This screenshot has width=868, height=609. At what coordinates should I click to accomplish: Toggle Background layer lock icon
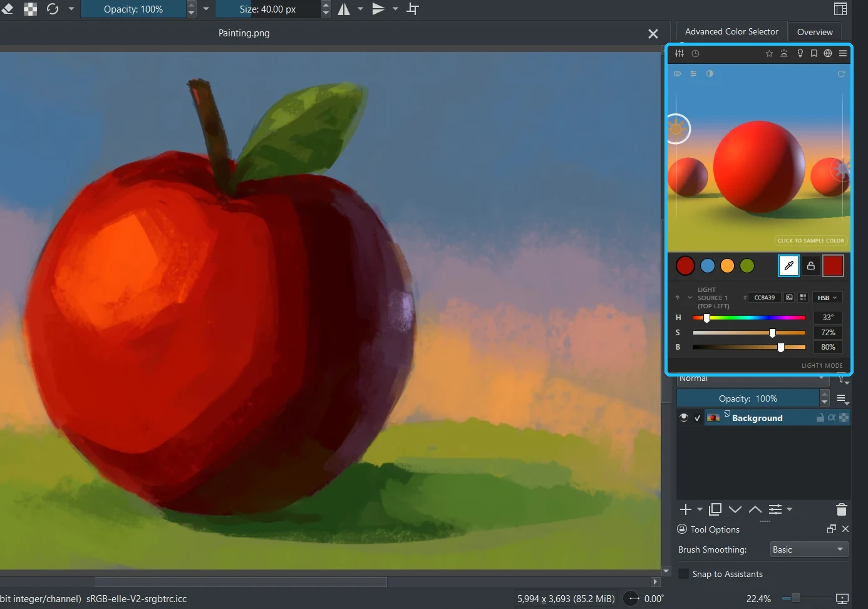coord(820,417)
